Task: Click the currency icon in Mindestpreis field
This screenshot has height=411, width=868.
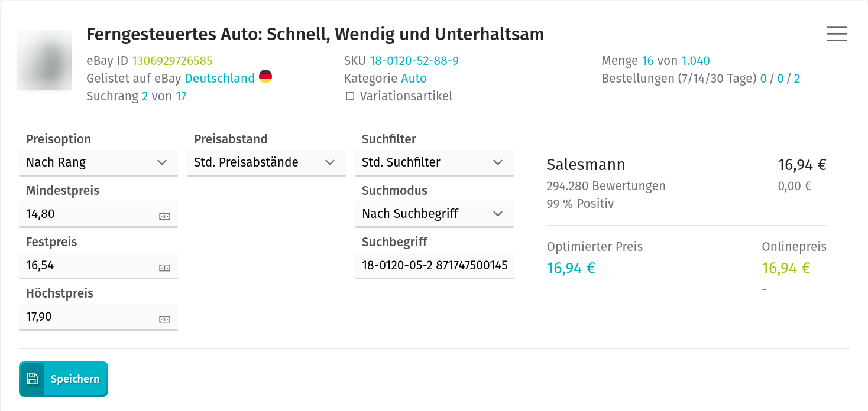Action: coord(164,216)
